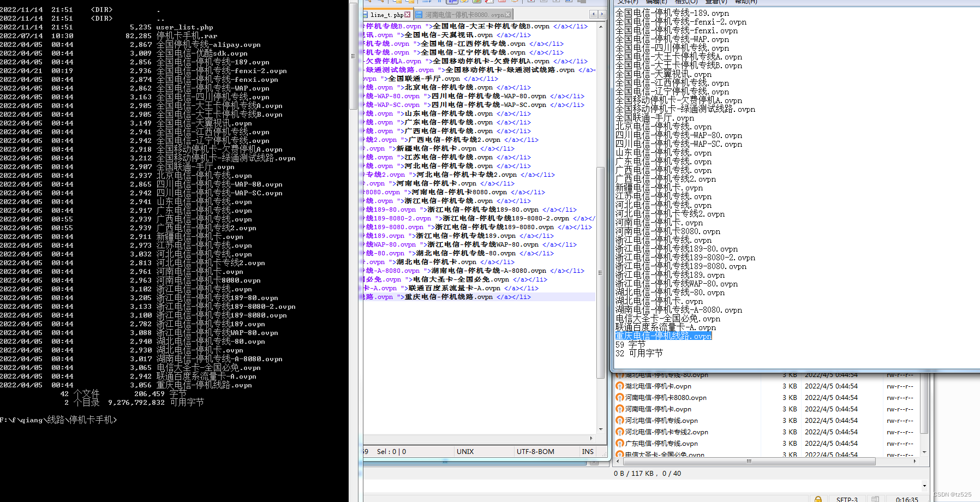Click 全国电信-优酷sdk.ovpn in console listing
The height and width of the screenshot is (502, 980).
point(202,53)
